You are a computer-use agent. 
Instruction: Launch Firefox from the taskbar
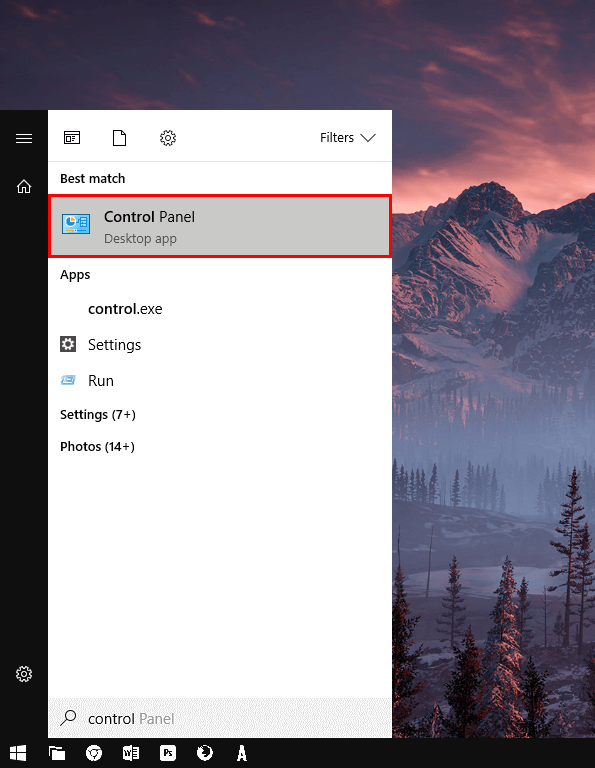click(x=205, y=753)
